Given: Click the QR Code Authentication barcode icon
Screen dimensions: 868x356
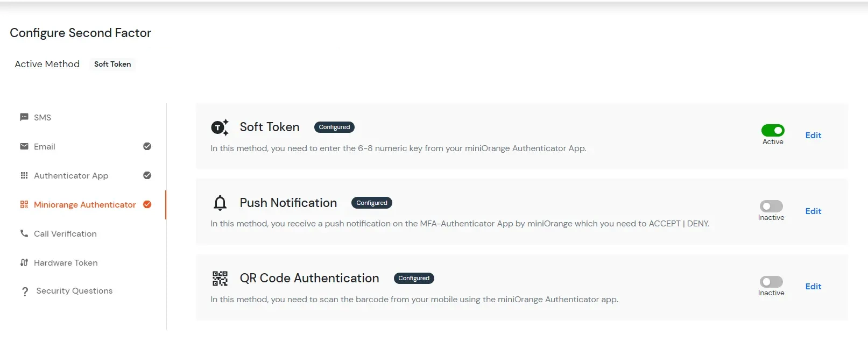Looking at the screenshot, I should pos(220,278).
